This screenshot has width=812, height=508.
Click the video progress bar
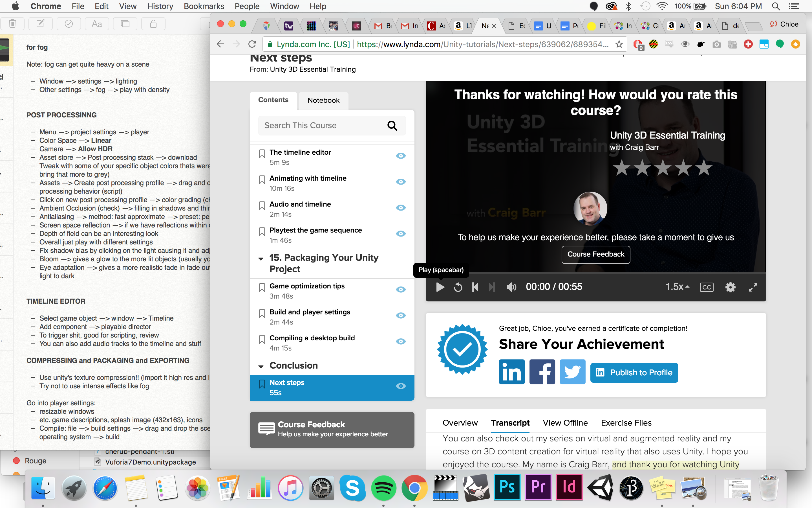pos(596,273)
